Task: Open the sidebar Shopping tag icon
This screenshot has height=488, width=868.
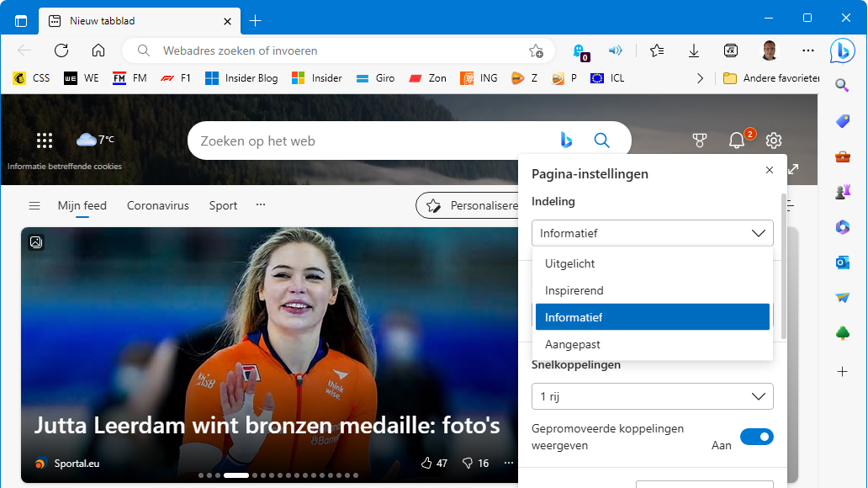Action: coord(842,121)
